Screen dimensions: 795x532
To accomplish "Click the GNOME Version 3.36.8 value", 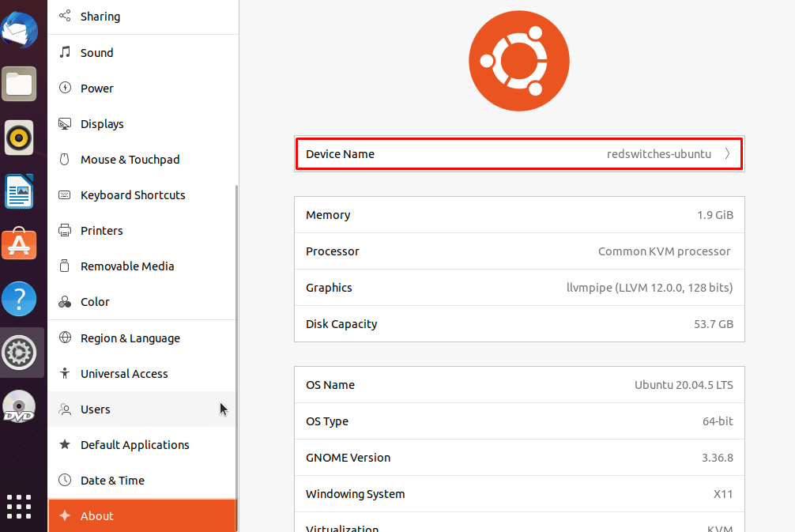I will tap(717, 458).
